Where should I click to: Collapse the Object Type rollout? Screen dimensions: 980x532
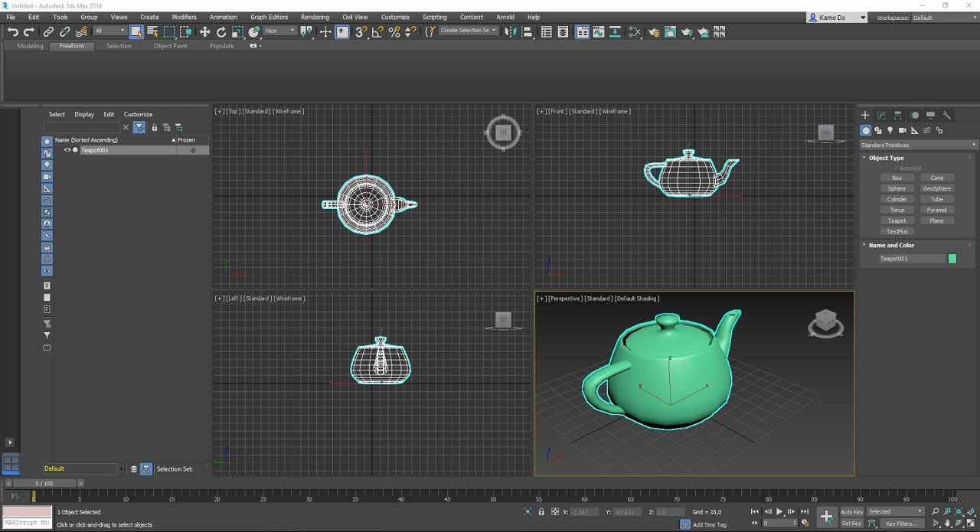click(886, 158)
